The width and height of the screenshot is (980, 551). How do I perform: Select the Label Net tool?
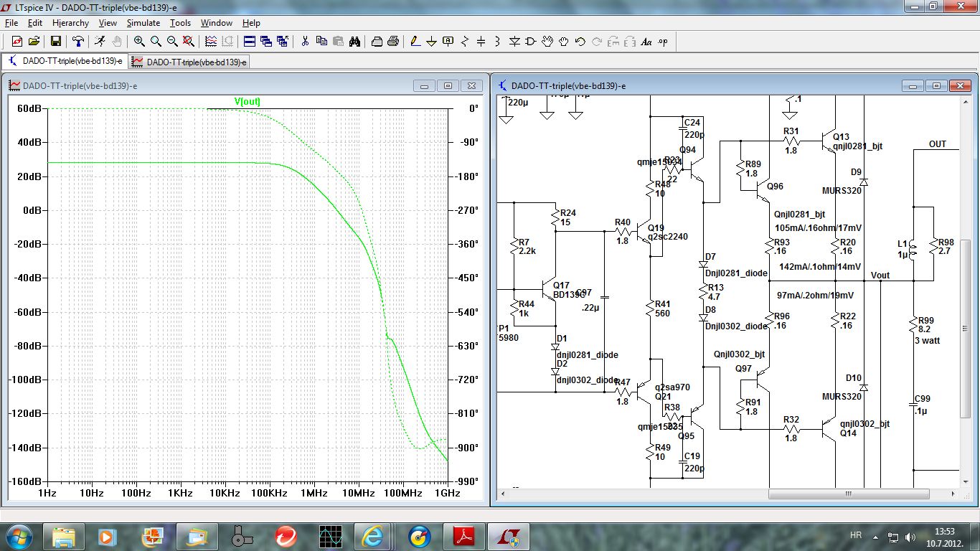pyautogui.click(x=448, y=42)
